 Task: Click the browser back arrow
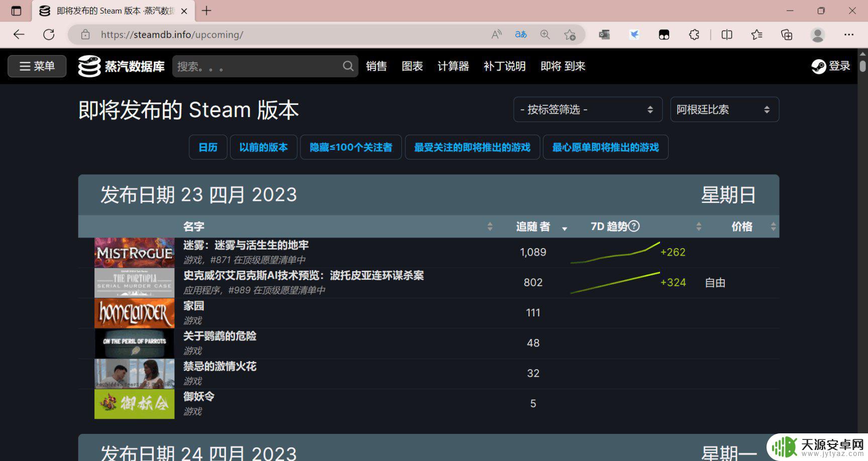[19, 35]
